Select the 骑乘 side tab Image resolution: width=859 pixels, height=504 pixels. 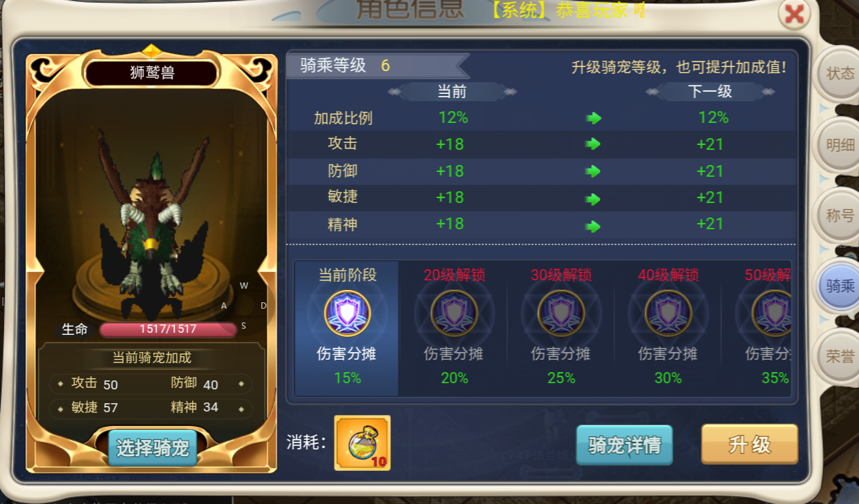tap(840, 286)
